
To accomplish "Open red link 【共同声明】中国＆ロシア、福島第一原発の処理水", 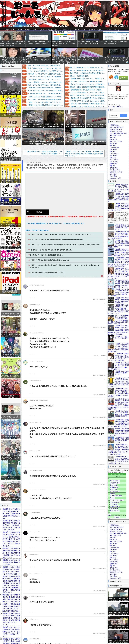I will point(64,217).
